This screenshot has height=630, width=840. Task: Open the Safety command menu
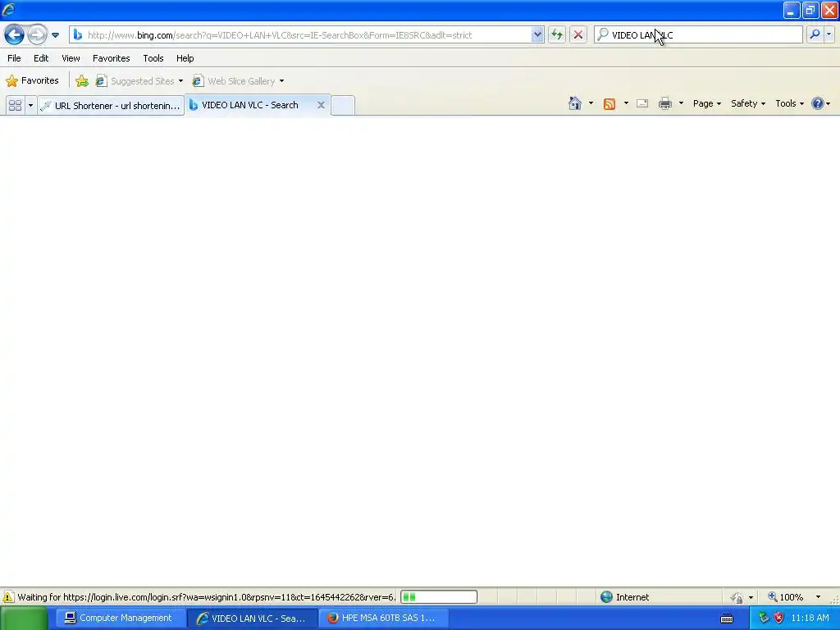748,103
